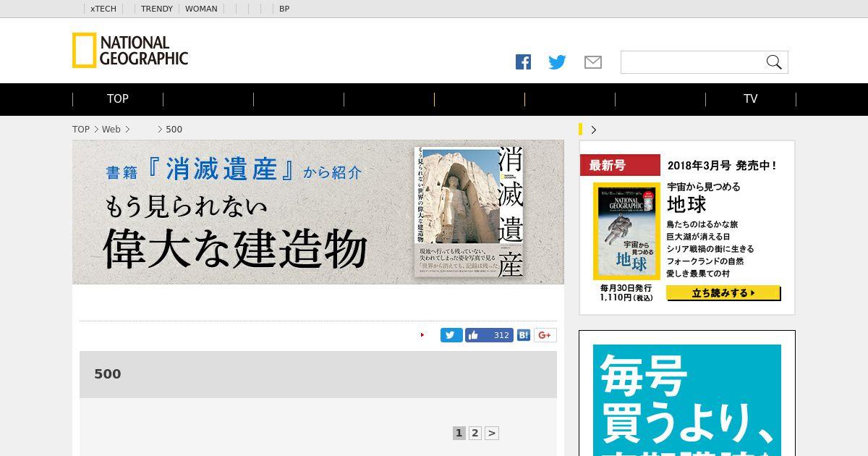The image size is (868, 456).
Task: Click the search magnifier icon
Action: (774, 62)
